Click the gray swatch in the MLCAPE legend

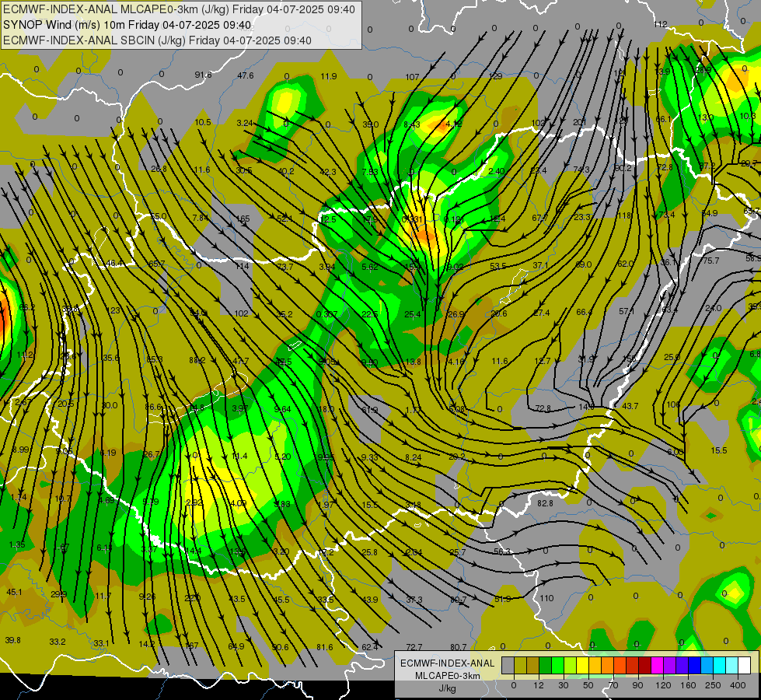508,666
